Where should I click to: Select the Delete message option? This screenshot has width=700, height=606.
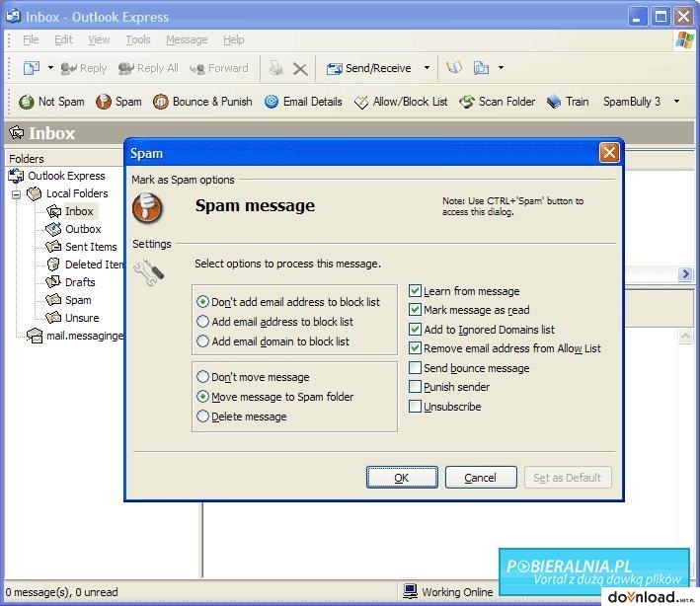pos(202,416)
